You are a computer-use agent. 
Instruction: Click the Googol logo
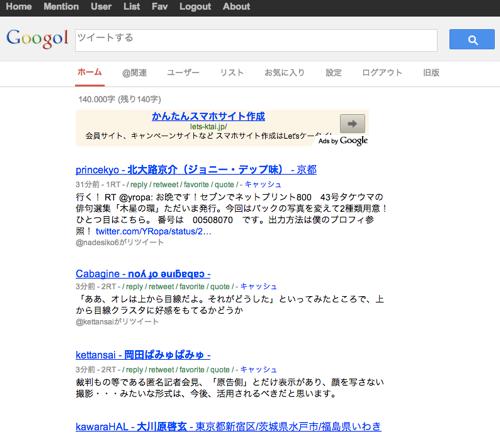coord(37,38)
